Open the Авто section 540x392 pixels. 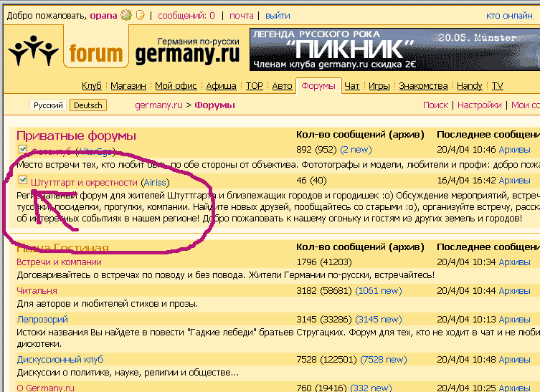(x=282, y=86)
